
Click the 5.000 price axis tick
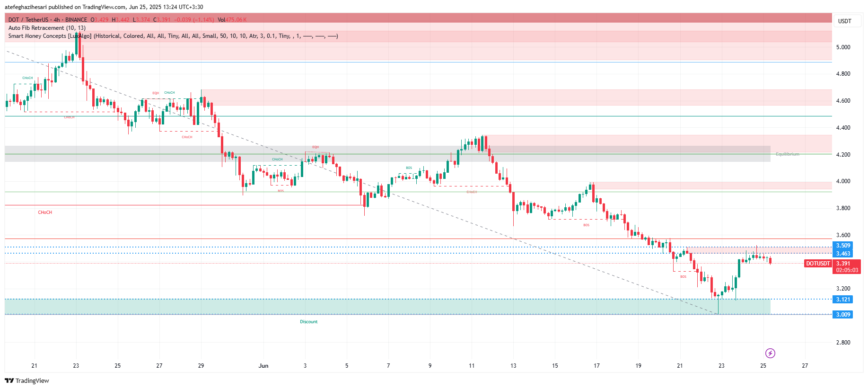pyautogui.click(x=843, y=47)
